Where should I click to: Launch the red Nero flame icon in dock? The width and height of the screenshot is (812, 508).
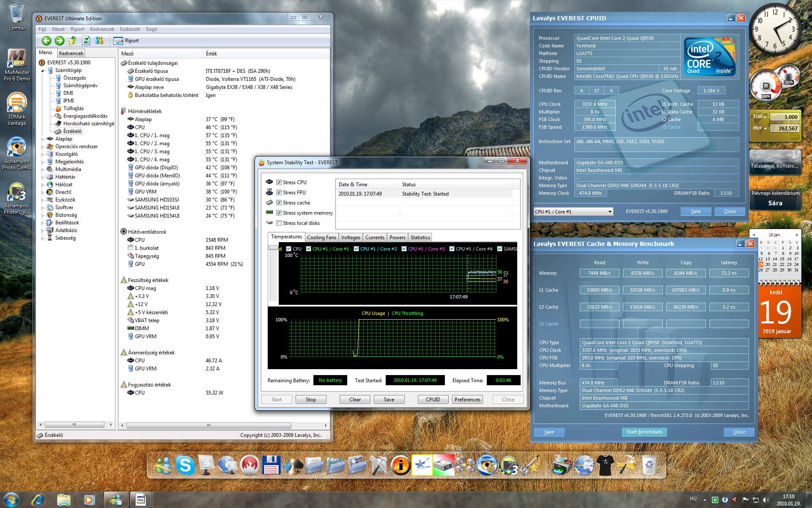point(250,465)
